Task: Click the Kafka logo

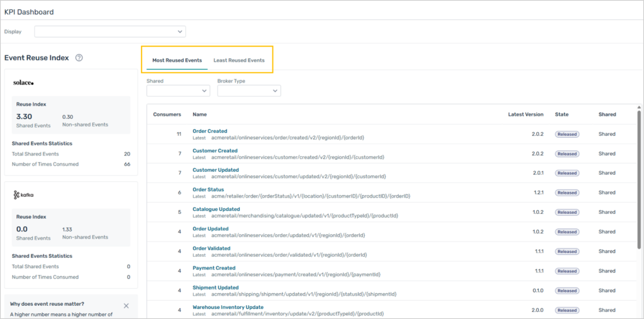Action: point(25,195)
